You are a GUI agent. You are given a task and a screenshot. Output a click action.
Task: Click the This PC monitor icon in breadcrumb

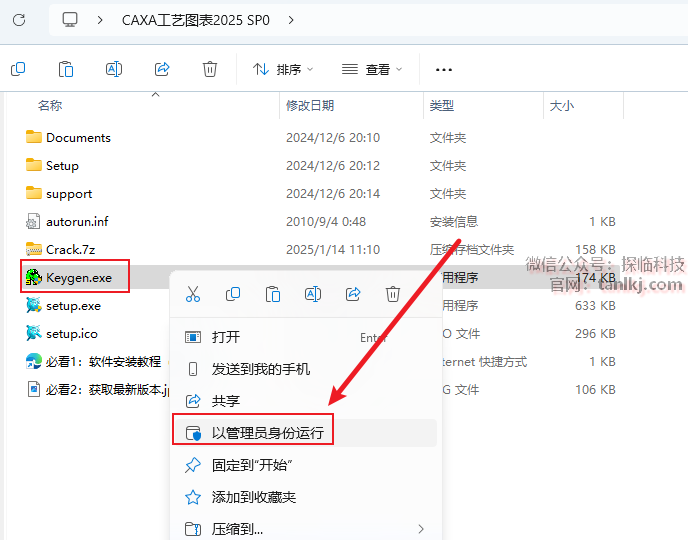[x=70, y=20]
